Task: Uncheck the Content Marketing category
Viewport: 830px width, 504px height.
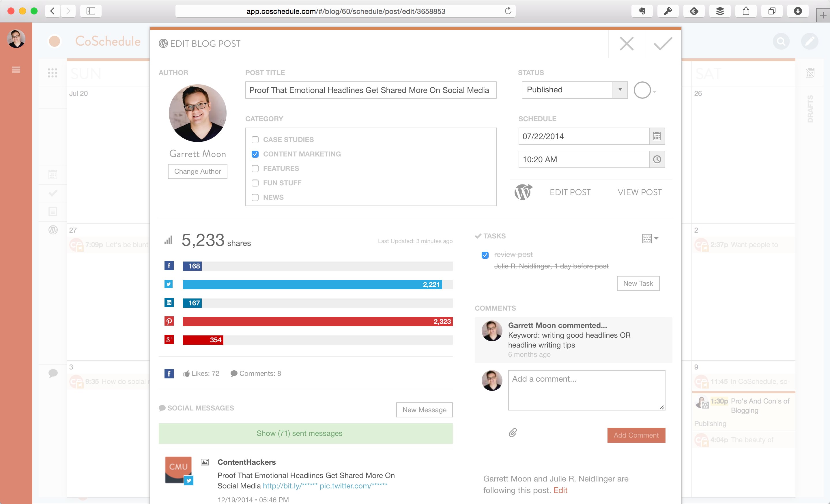Action: (255, 154)
